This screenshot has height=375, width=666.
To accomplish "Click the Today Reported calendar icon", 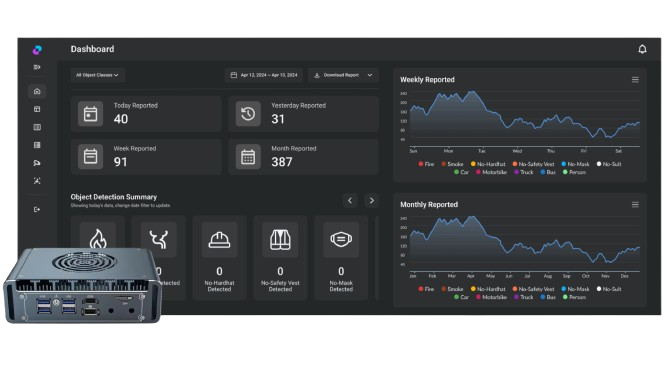I will pyautogui.click(x=90, y=114).
